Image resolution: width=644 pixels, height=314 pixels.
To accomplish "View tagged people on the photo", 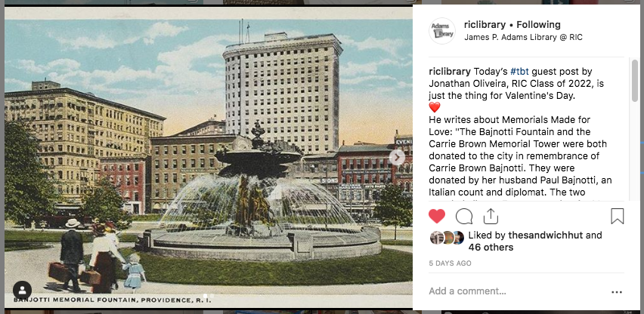I will [x=22, y=291].
